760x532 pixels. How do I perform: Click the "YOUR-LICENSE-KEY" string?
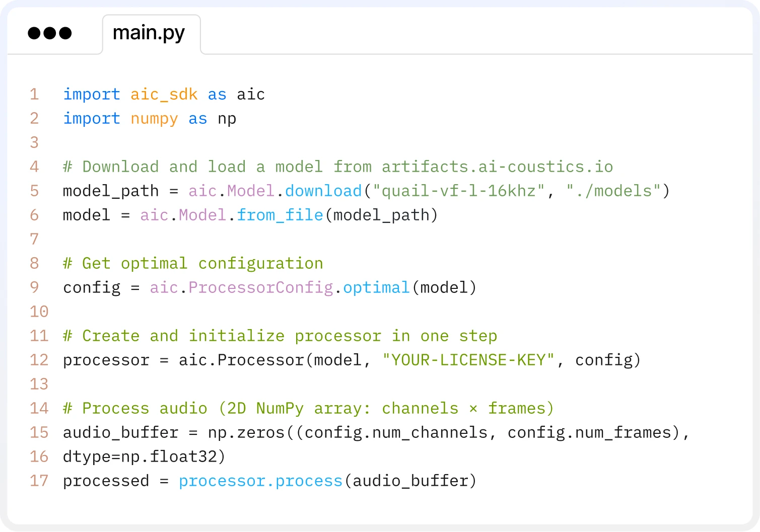point(468,360)
